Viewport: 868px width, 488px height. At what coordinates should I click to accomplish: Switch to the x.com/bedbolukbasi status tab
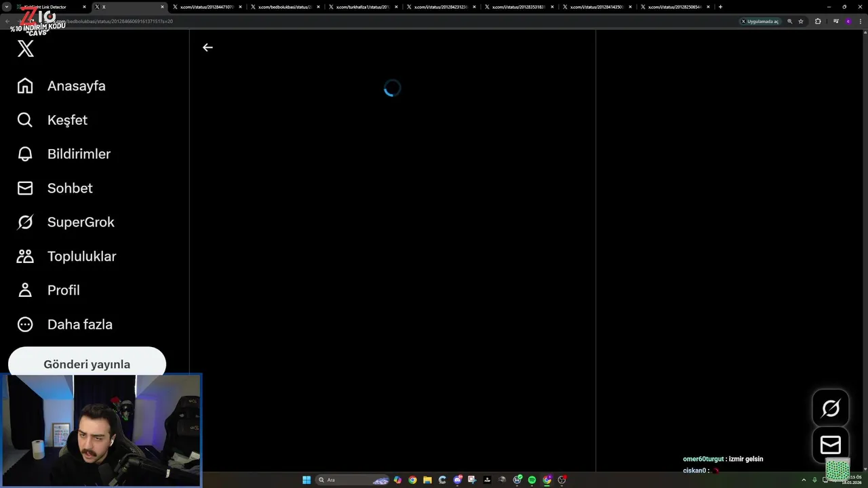(x=285, y=7)
